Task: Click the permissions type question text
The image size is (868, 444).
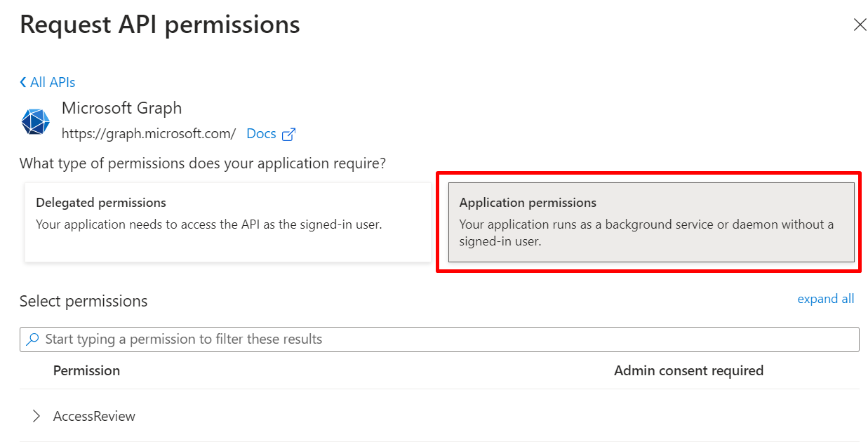Action: tap(203, 163)
